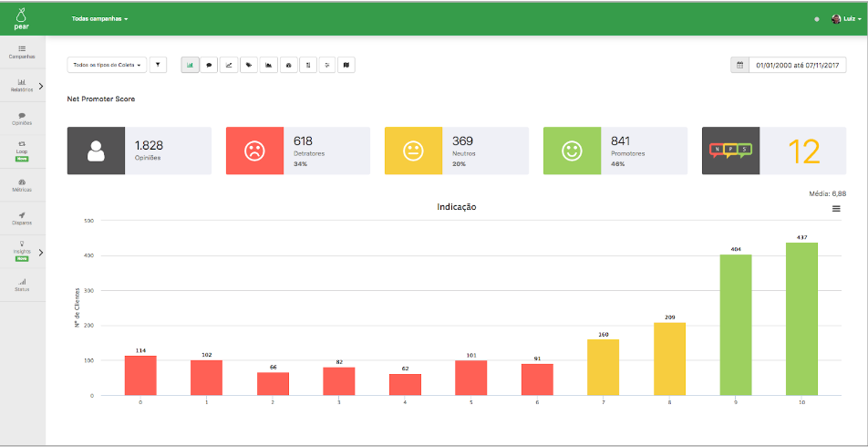Click the green bar for score 10
Image resolution: width=868 pixels, height=447 pixels.
coord(801,319)
